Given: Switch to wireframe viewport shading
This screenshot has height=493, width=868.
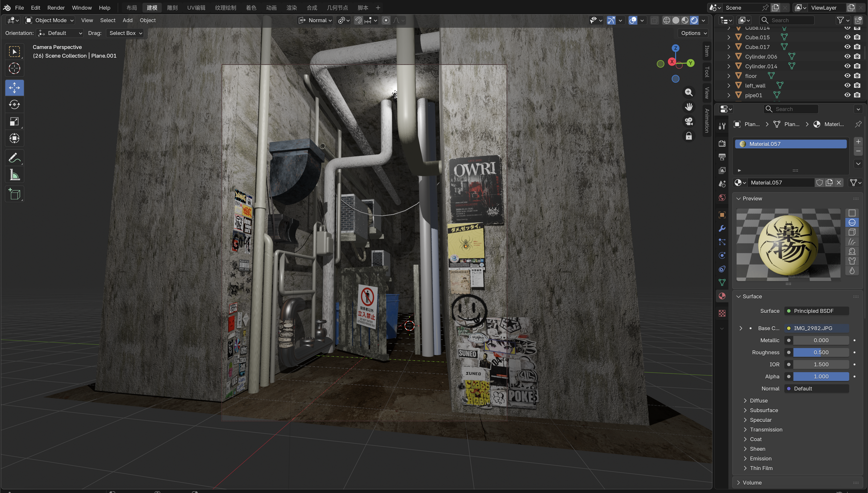Looking at the screenshot, I should (666, 20).
